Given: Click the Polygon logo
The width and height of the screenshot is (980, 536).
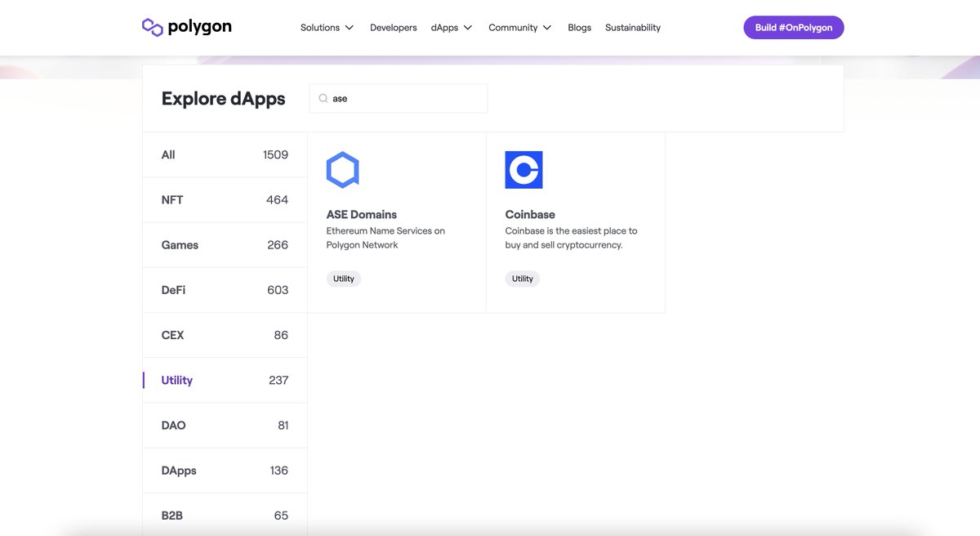Looking at the screenshot, I should pyautogui.click(x=187, y=27).
